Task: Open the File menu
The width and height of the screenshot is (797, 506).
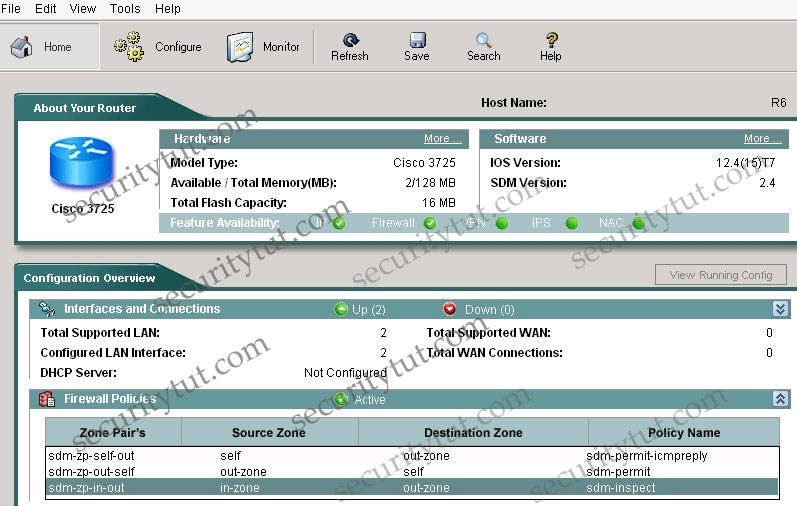Action: click(11, 9)
